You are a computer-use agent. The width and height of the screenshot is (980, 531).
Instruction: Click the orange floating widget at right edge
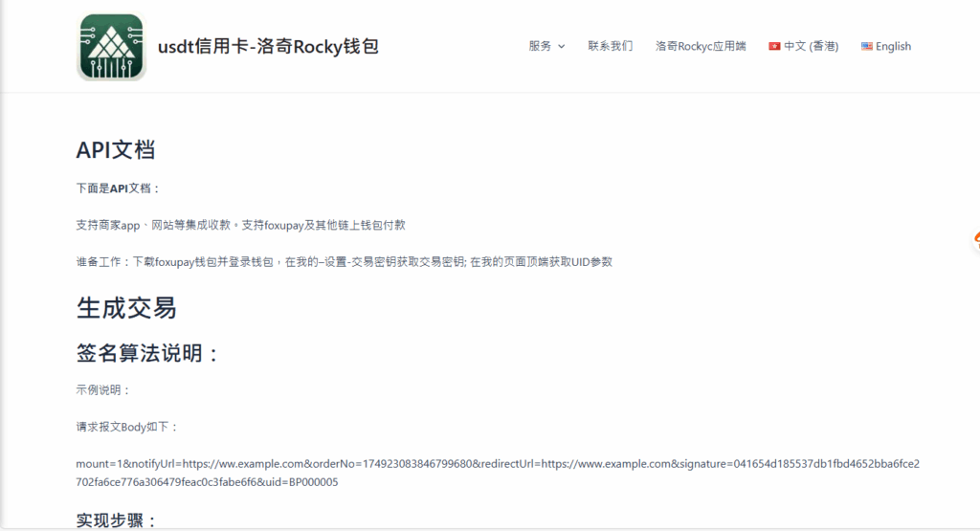(975, 240)
